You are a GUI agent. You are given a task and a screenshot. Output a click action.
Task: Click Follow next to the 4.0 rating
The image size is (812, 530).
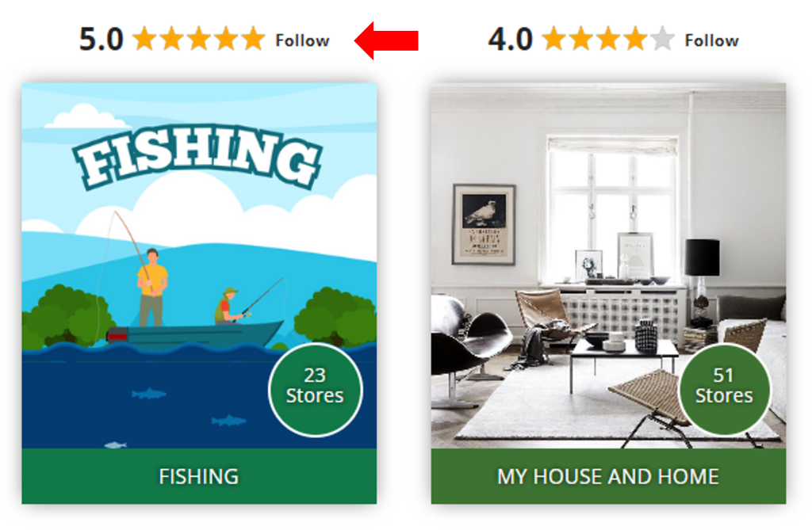click(x=711, y=40)
